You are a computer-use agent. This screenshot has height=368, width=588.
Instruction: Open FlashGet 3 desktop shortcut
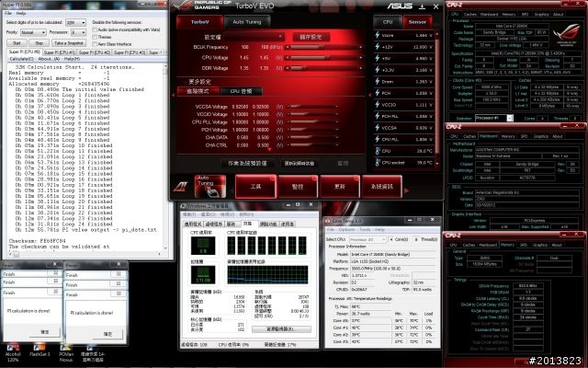click(40, 350)
